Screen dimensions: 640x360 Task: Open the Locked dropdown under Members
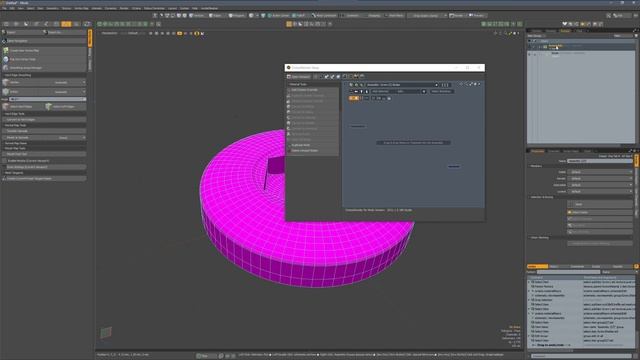point(600,191)
